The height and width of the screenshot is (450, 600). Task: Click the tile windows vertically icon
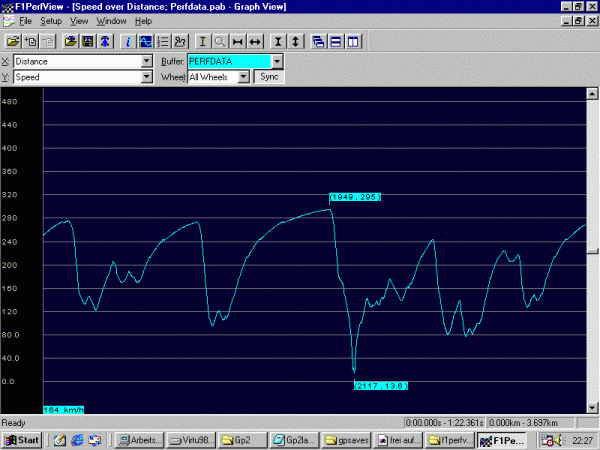(353, 42)
